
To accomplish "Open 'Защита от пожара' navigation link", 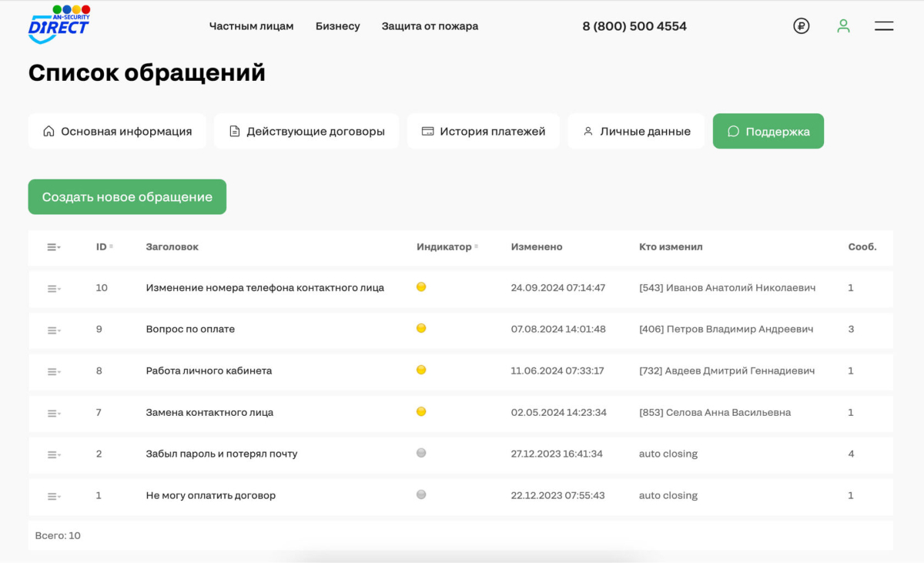I will (430, 26).
